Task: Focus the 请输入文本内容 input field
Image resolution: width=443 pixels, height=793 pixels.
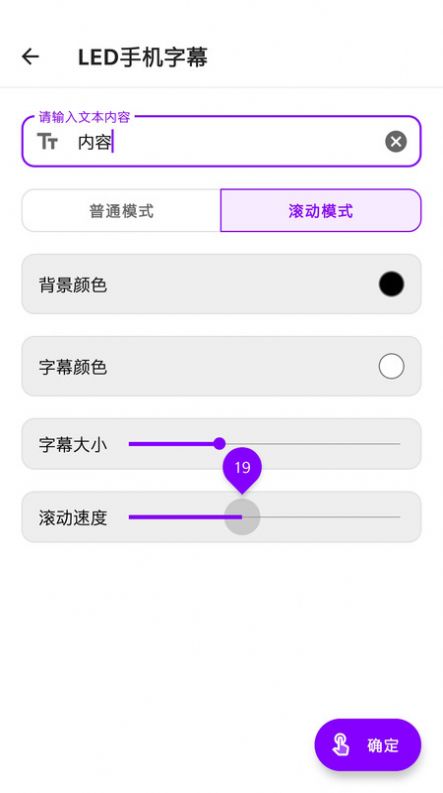Action: click(222, 142)
